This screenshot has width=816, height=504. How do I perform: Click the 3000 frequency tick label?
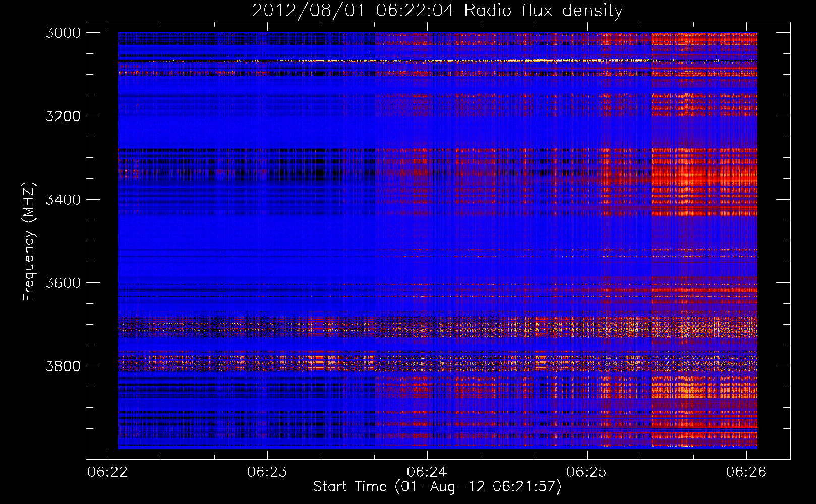click(x=63, y=33)
